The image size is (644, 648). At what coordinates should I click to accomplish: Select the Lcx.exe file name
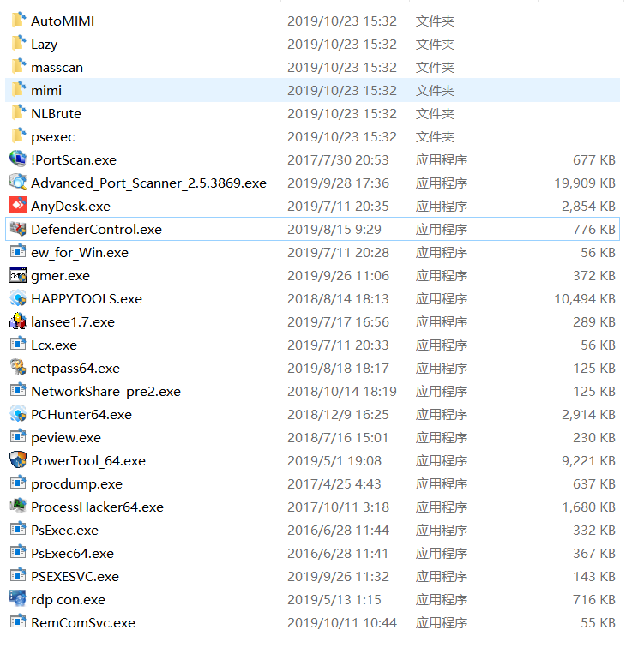coord(54,345)
